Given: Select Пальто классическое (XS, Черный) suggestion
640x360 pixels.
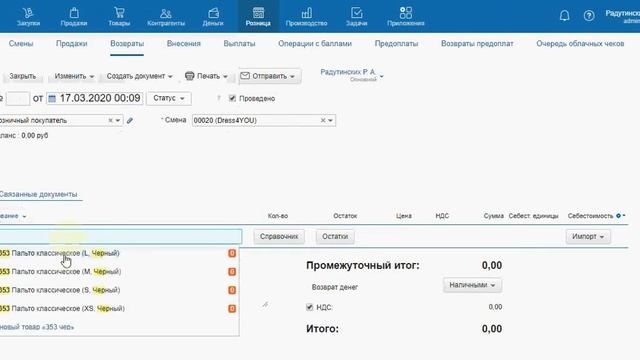Looking at the screenshot, I should 118,308.
